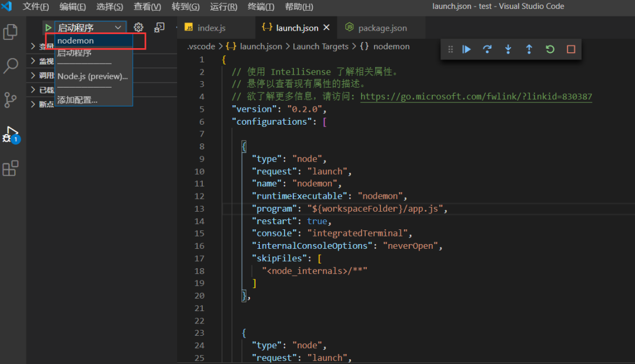
Task: Switch to the index.js tab
Action: click(x=216, y=28)
